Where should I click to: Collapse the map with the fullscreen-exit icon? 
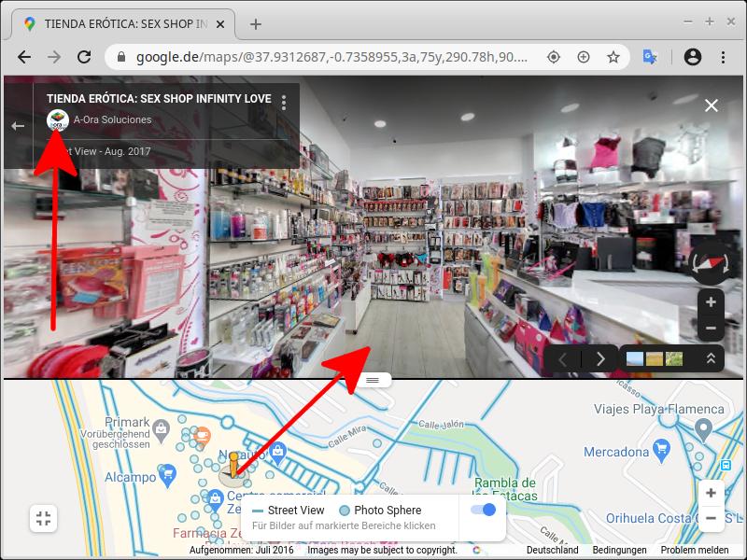[44, 519]
